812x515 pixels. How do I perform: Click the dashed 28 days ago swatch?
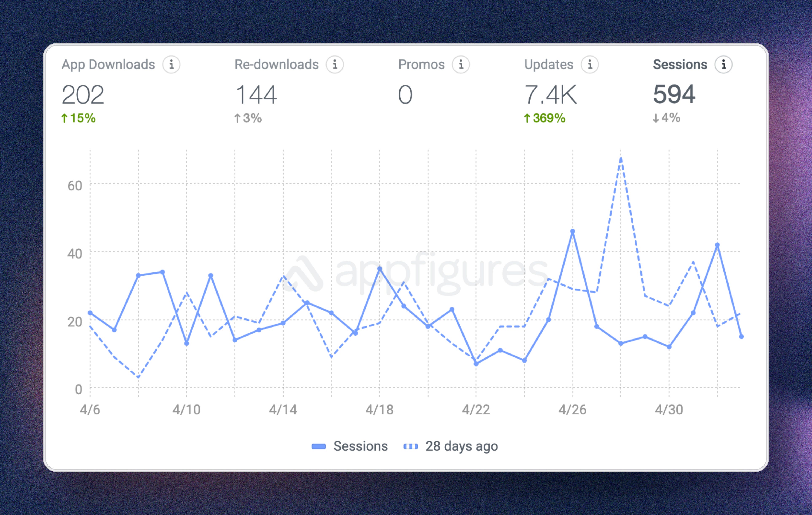pyautogui.click(x=411, y=446)
